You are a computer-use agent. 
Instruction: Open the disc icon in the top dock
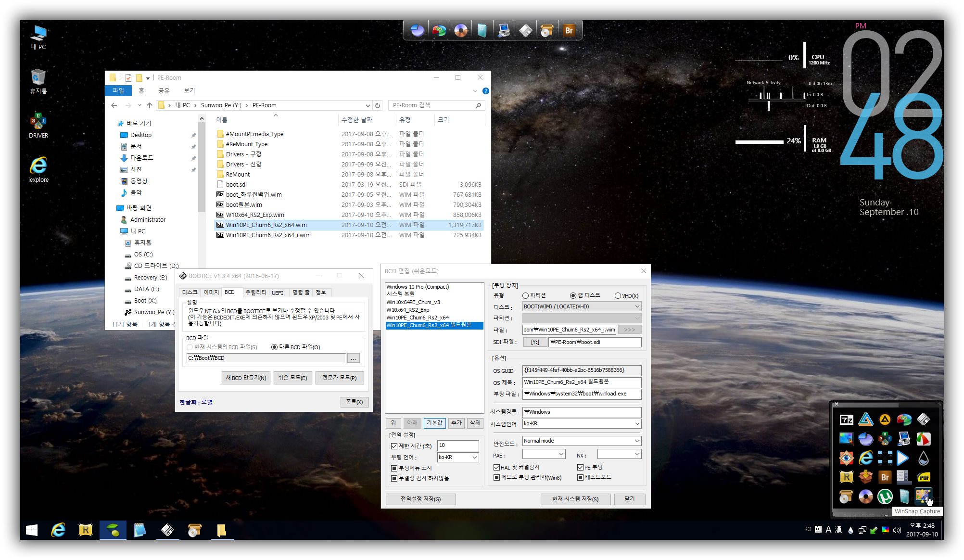click(x=460, y=30)
